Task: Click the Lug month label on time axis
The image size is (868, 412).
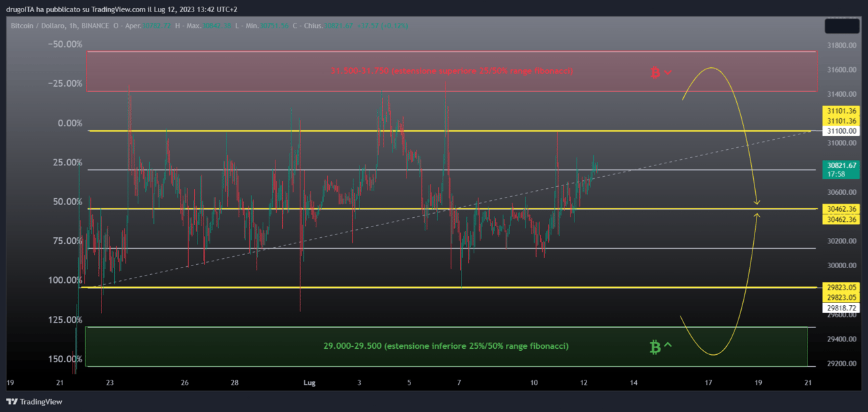Action: 309,383
